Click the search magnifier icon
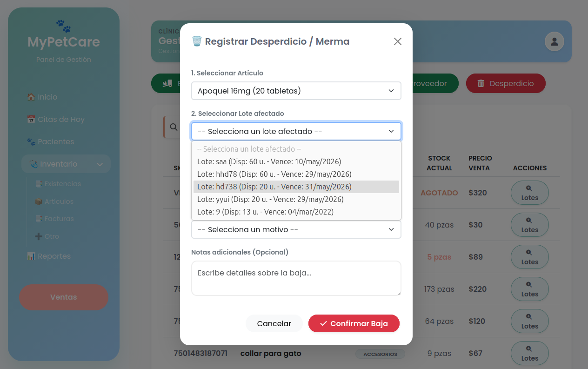 click(x=174, y=127)
